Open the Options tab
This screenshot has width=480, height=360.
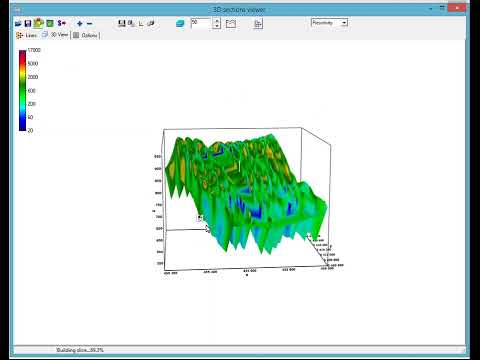[86, 35]
